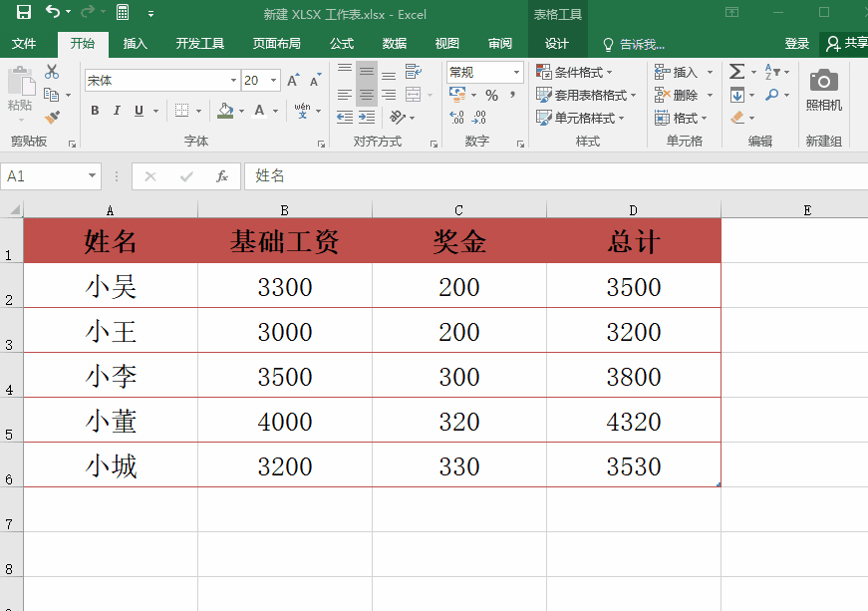
Task: Click the Increase Font Size icon
Action: click(x=293, y=81)
